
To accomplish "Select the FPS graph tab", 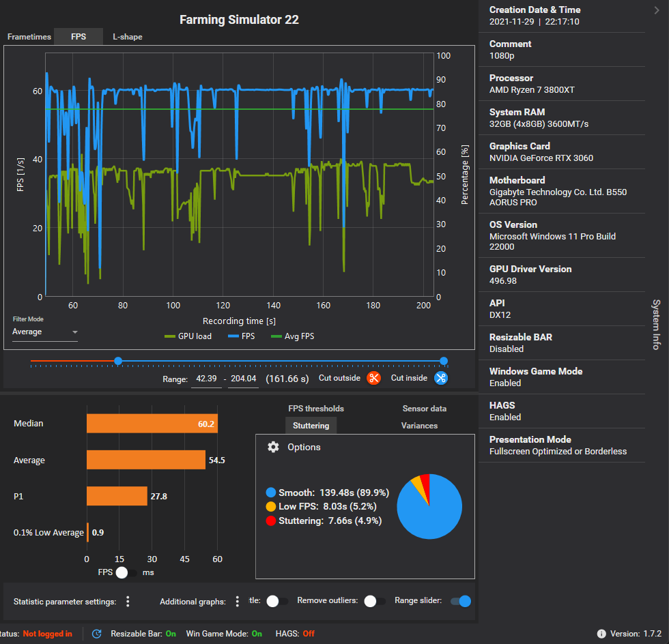I will [x=79, y=37].
